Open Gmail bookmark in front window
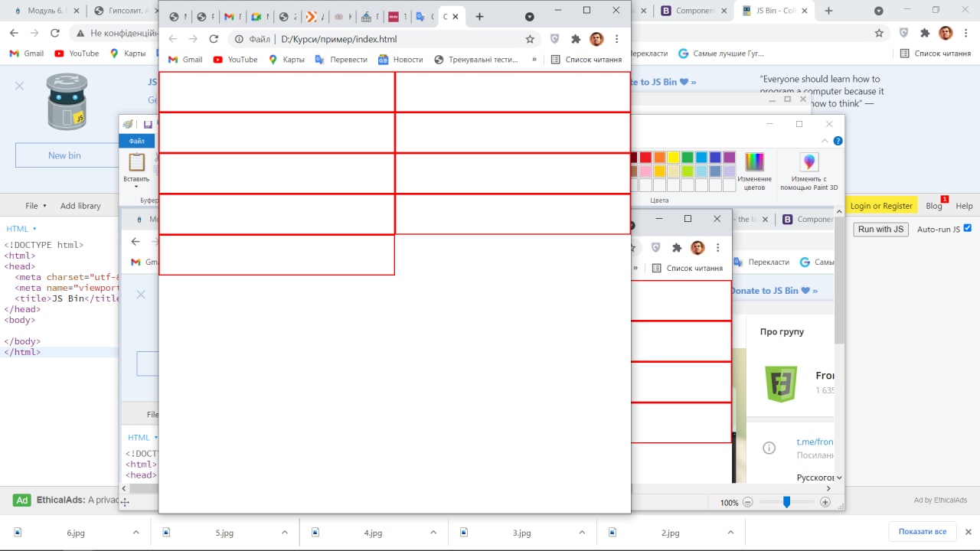This screenshot has width=980, height=551. point(185,60)
